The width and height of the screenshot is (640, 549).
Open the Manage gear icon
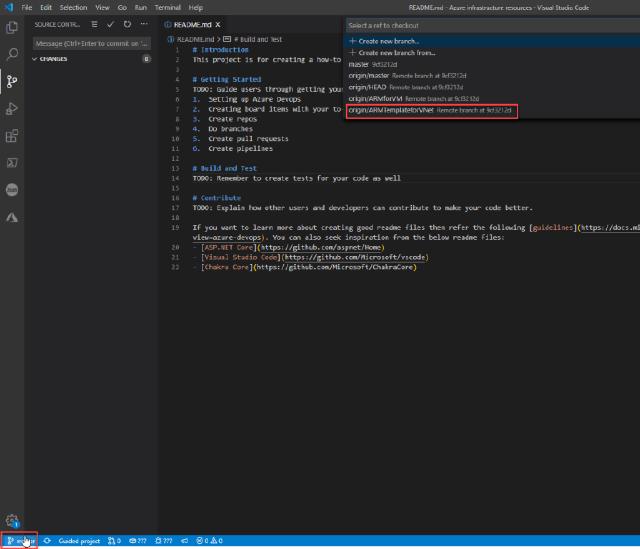(12, 520)
